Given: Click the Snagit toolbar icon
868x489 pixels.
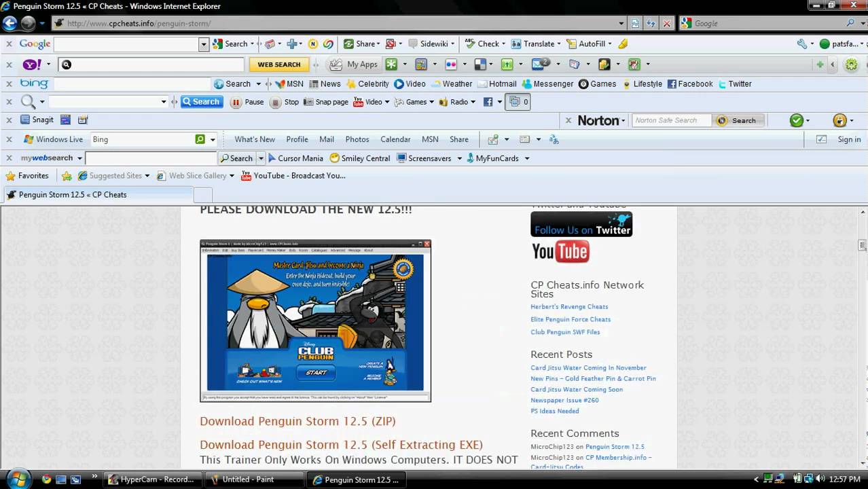Looking at the screenshot, I should tap(37, 120).
